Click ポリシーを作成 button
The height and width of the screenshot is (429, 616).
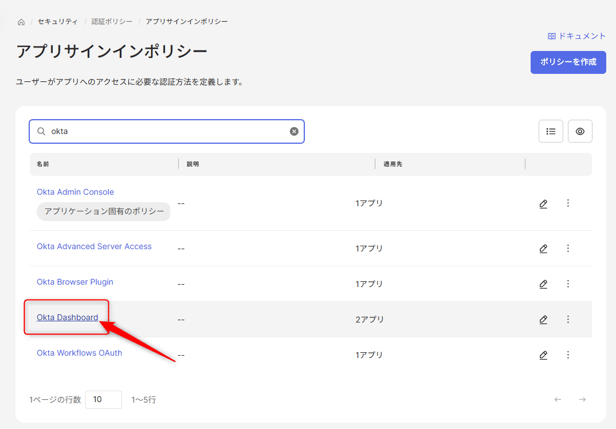click(x=568, y=62)
